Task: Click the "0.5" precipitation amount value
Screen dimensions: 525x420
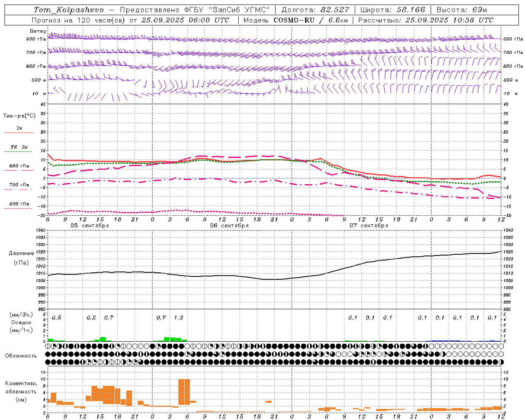Action: 57,318
